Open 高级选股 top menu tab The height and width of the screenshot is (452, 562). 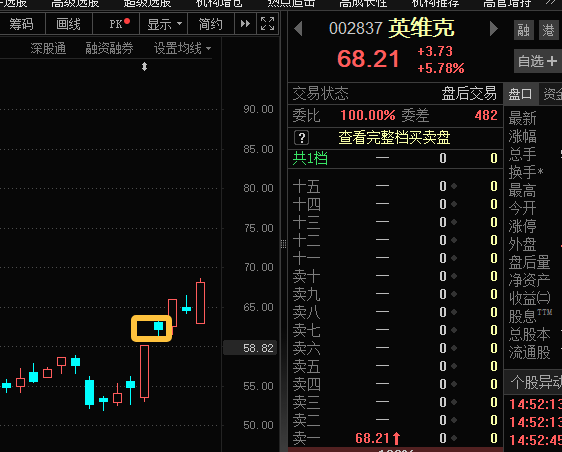pos(75,3)
